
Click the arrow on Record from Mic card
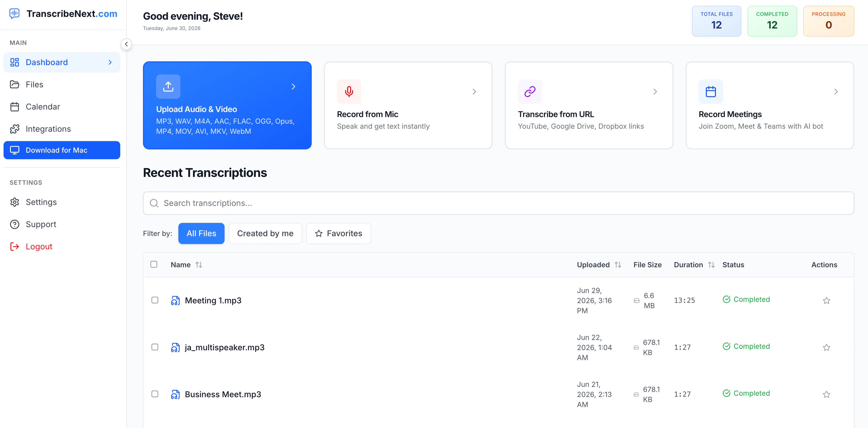[x=474, y=92]
